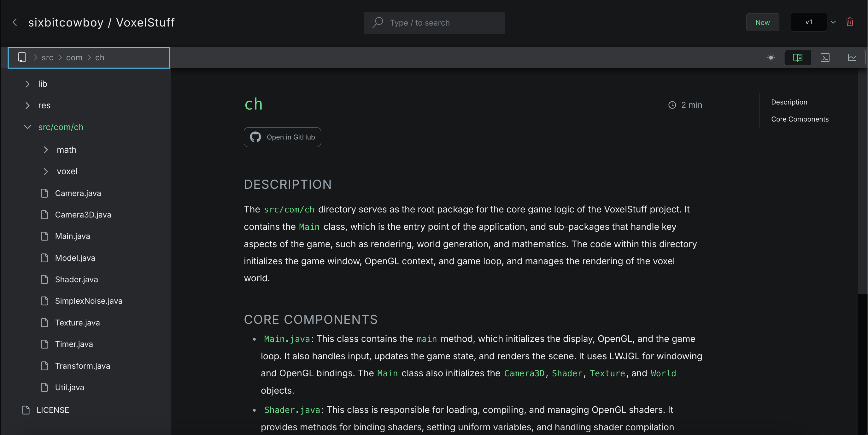
Task: Delete with the red trash icon
Action: pos(850,22)
